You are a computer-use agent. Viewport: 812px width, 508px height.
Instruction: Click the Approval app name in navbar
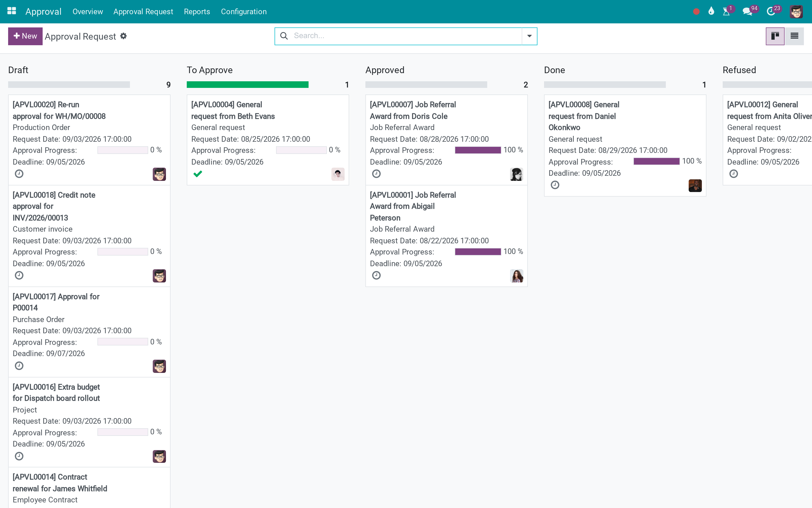pos(44,11)
